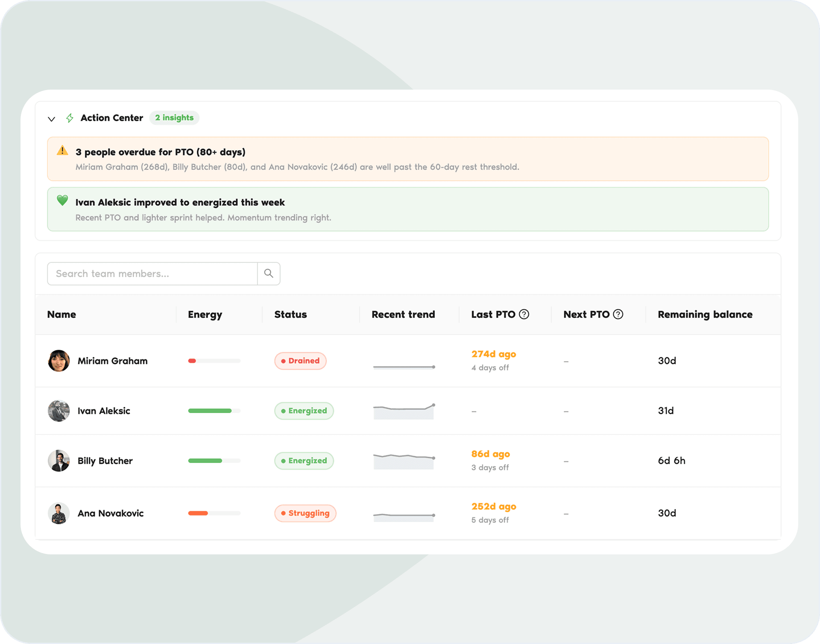The height and width of the screenshot is (644, 820).
Task: Sort by Remaining balance column header
Action: click(x=705, y=315)
